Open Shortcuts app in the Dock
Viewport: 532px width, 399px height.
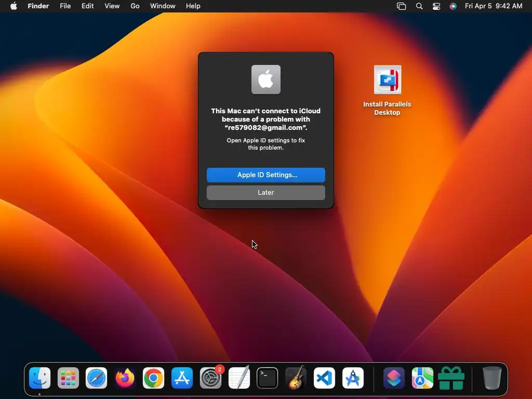click(394, 378)
